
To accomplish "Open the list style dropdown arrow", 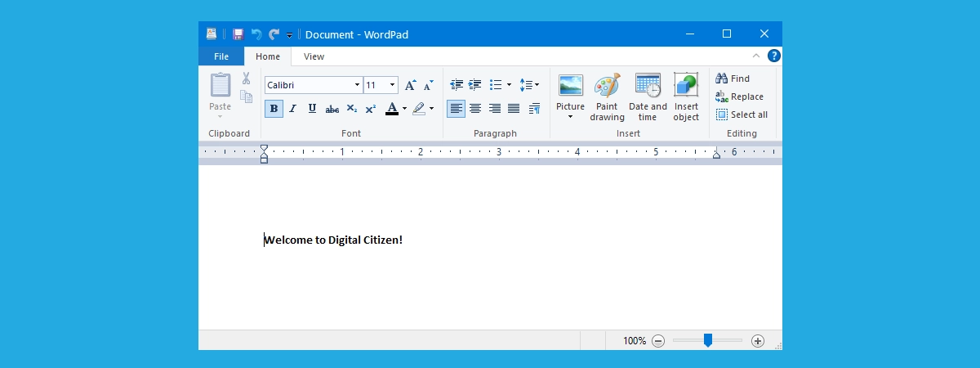I will (x=509, y=85).
